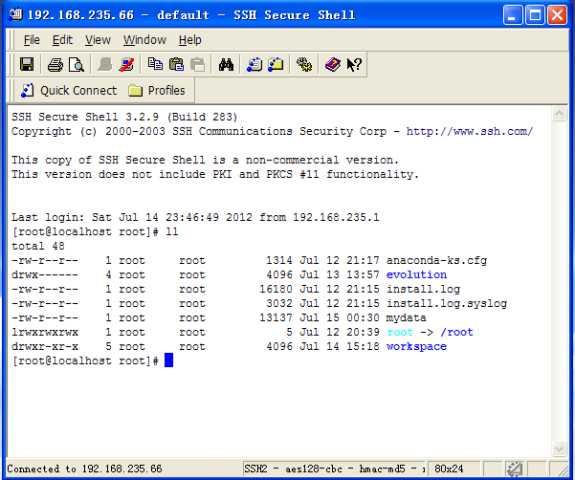
Task: Click the Disconnect toolbar icon
Action: [127, 65]
